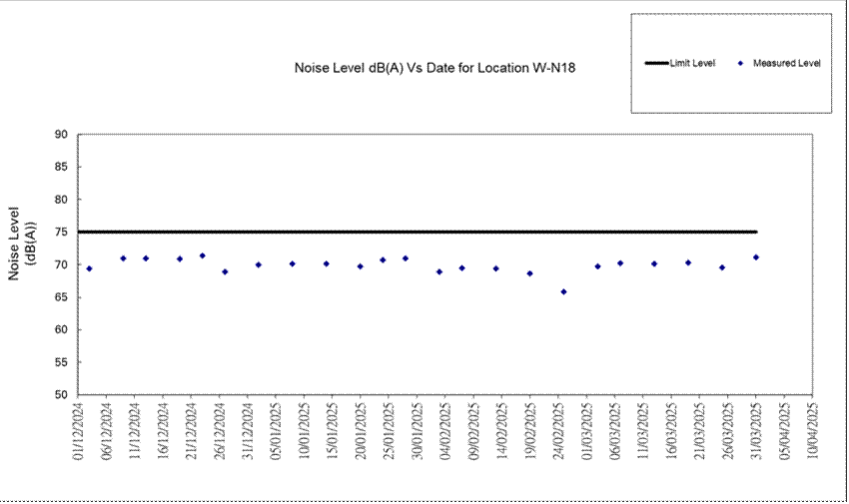
Task: Click the first measured data point on the left
Action: (x=89, y=268)
